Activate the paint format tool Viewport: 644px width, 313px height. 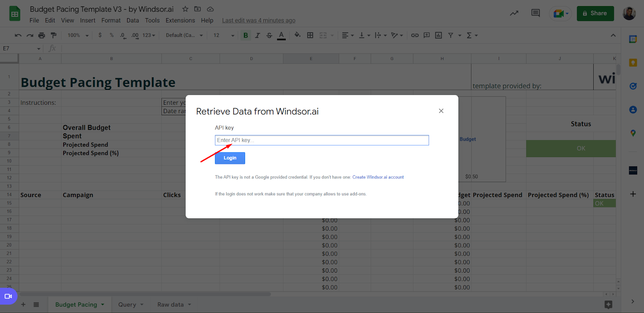pyautogui.click(x=54, y=35)
